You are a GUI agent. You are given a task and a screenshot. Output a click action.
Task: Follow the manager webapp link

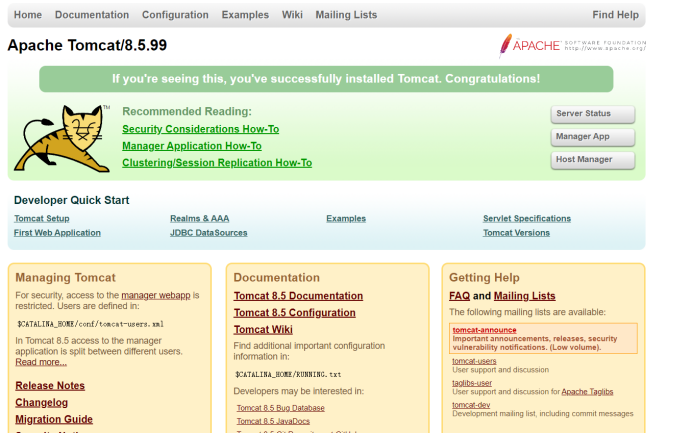pyautogui.click(x=156, y=295)
